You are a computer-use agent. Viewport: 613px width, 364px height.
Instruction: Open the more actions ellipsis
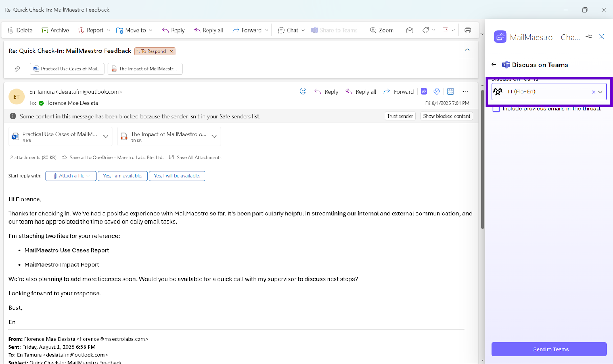click(465, 91)
